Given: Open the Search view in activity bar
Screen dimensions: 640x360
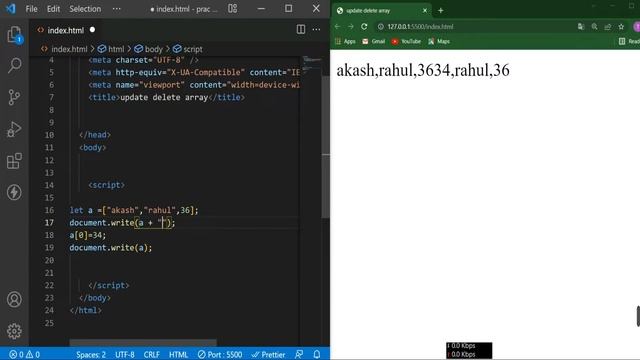Looking at the screenshot, I should click(14, 65).
